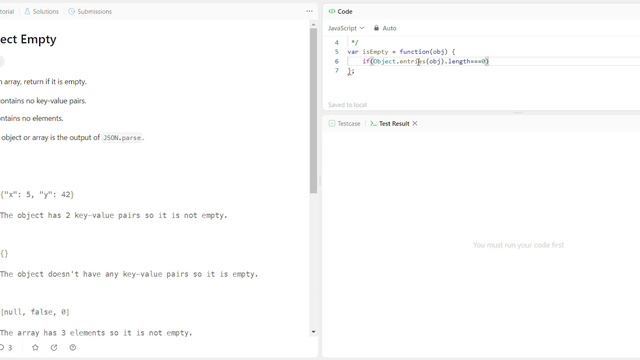640x360 pixels.
Task: Switch to the Testcase tab
Action: (x=344, y=124)
